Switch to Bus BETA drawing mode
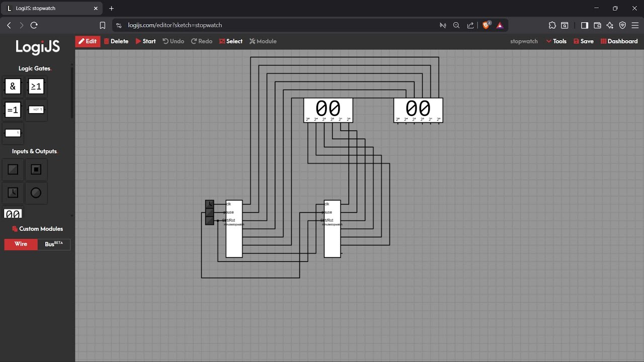Viewport: 644px width, 362px height. click(54, 244)
